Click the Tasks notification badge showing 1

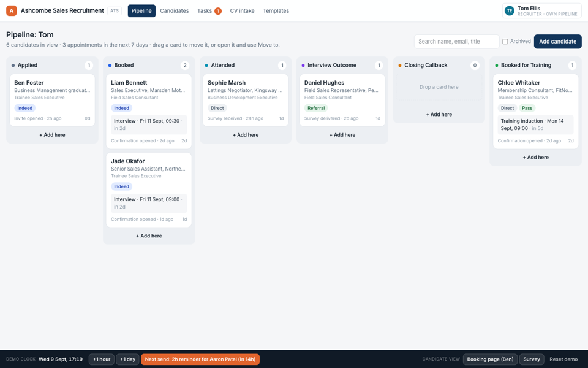click(x=218, y=11)
